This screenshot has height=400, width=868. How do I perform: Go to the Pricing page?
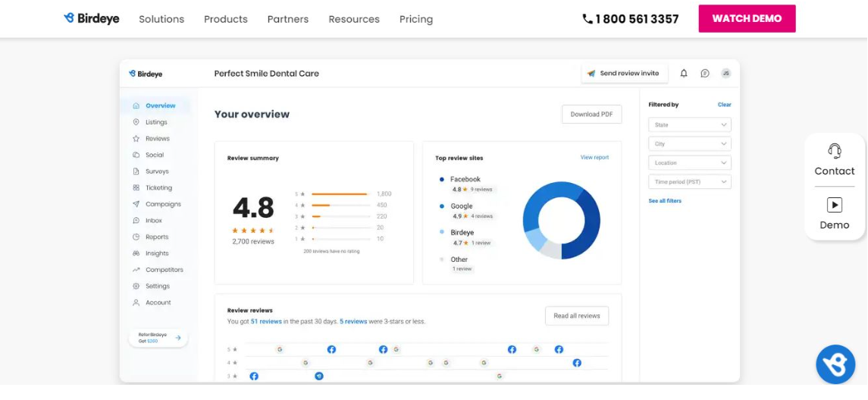coord(416,19)
